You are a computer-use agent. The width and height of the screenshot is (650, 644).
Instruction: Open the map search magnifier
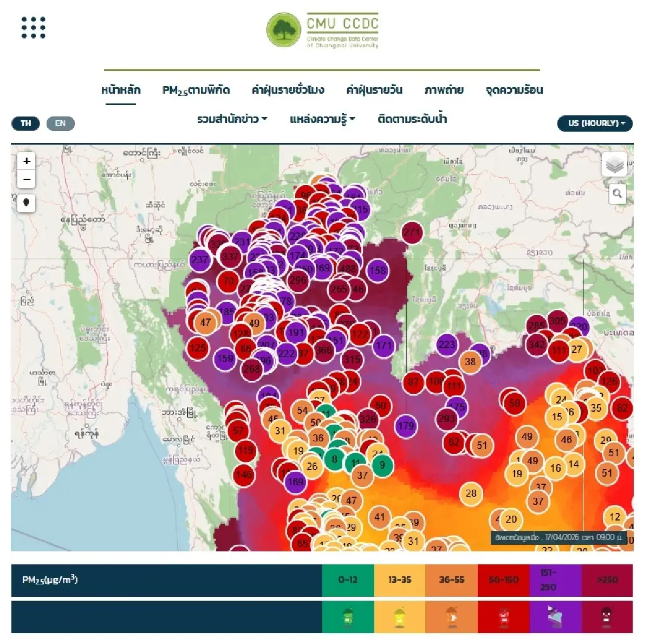pyautogui.click(x=617, y=194)
